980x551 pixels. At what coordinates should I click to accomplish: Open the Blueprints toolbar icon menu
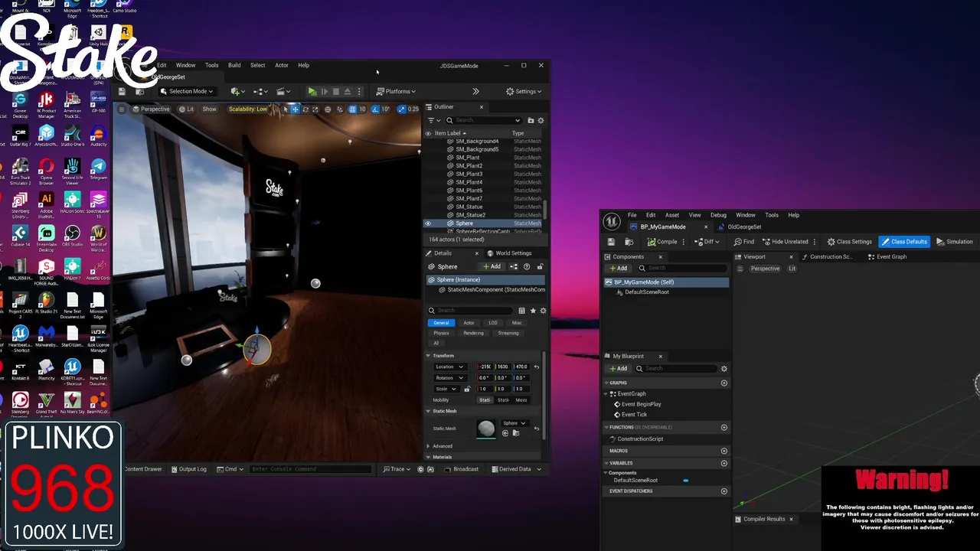coord(260,91)
